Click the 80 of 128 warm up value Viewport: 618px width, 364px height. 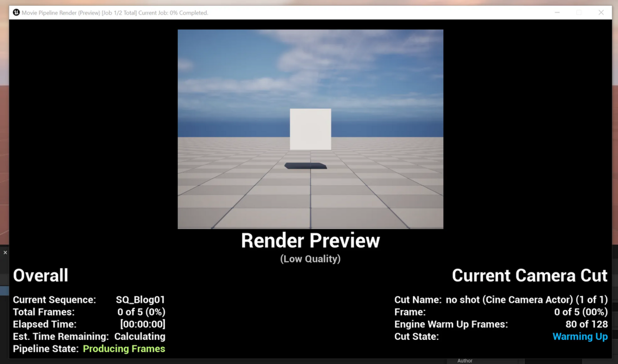click(x=586, y=325)
